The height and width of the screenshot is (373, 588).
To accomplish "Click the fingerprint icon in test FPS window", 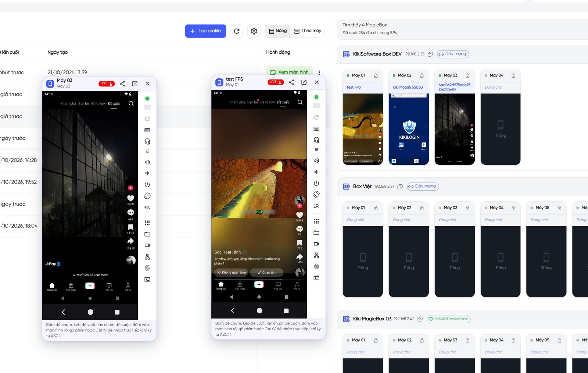I will [316, 266].
